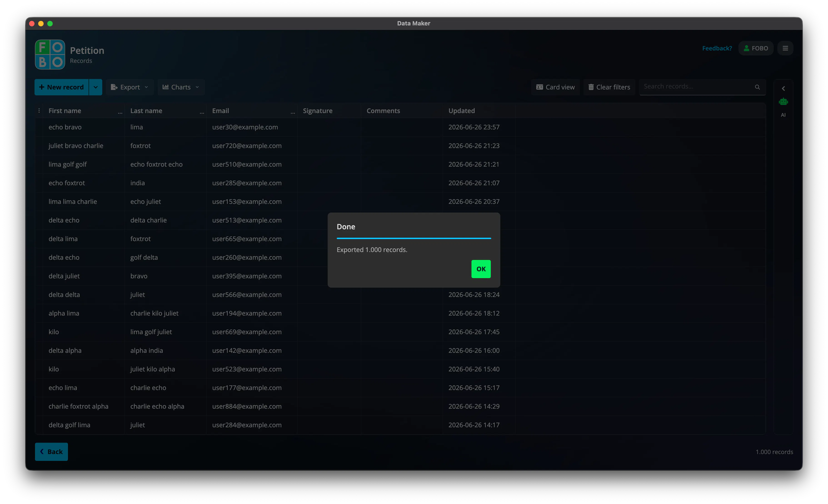The height and width of the screenshot is (504, 828).
Task: Expand the New record dropdown arrow
Action: click(96, 87)
